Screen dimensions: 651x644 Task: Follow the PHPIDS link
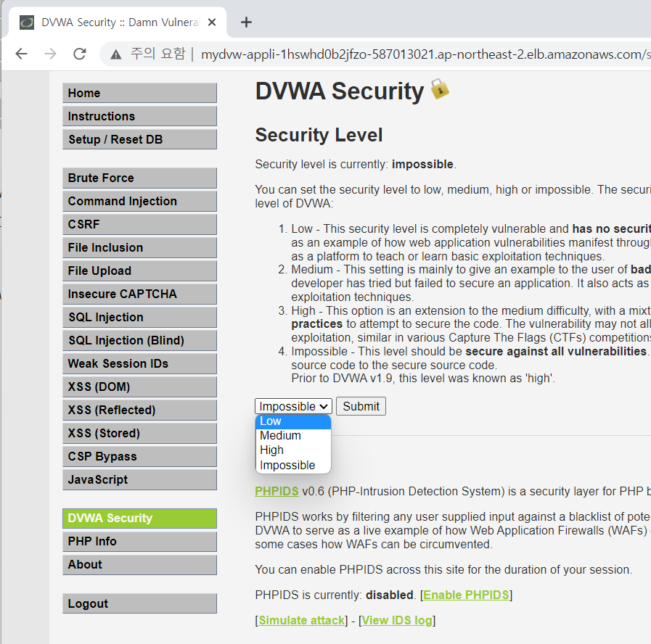277,491
